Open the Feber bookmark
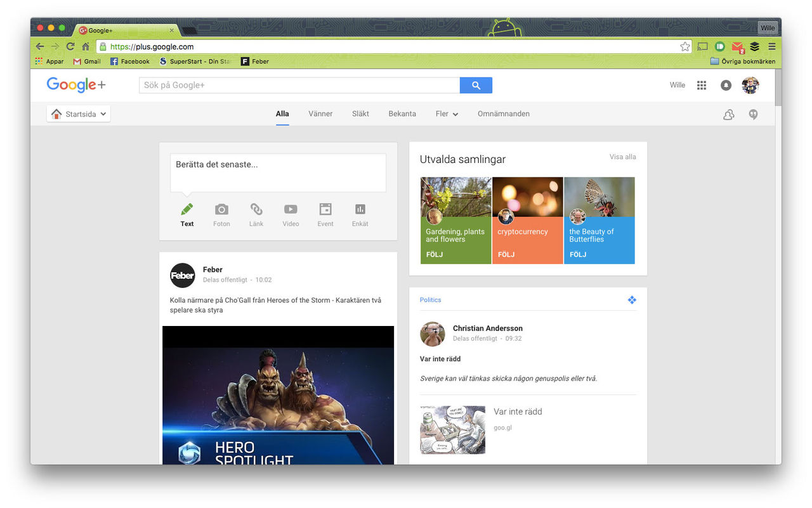The width and height of the screenshot is (812, 508). pos(255,62)
